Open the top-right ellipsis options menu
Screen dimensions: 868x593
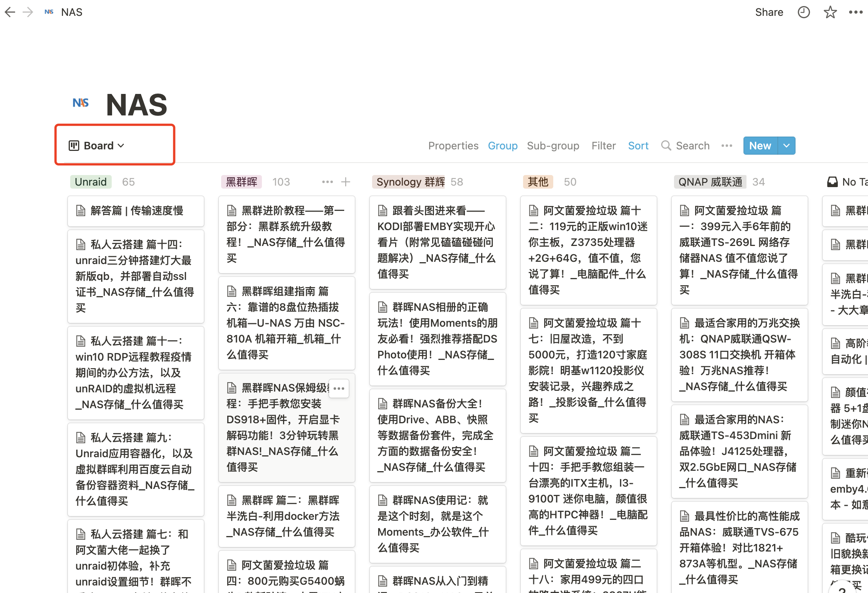tap(856, 12)
